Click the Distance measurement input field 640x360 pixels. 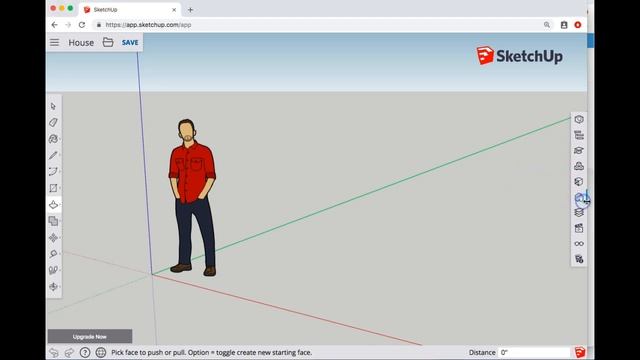click(534, 352)
